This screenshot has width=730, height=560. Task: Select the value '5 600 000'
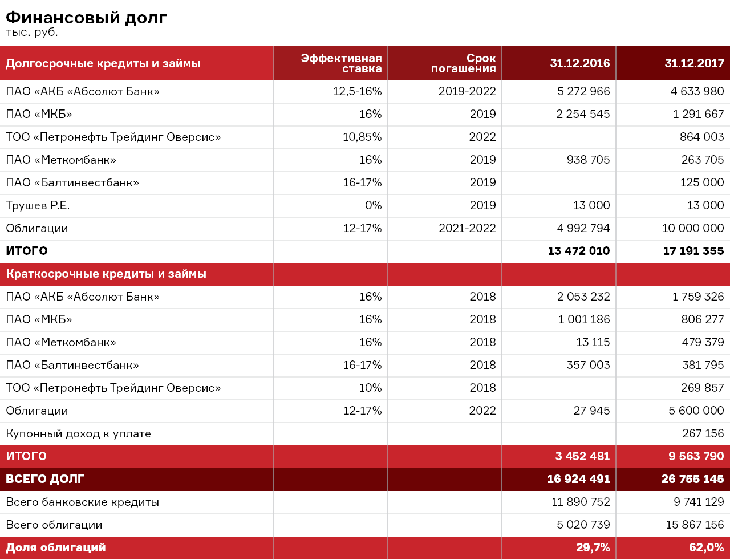(x=696, y=411)
